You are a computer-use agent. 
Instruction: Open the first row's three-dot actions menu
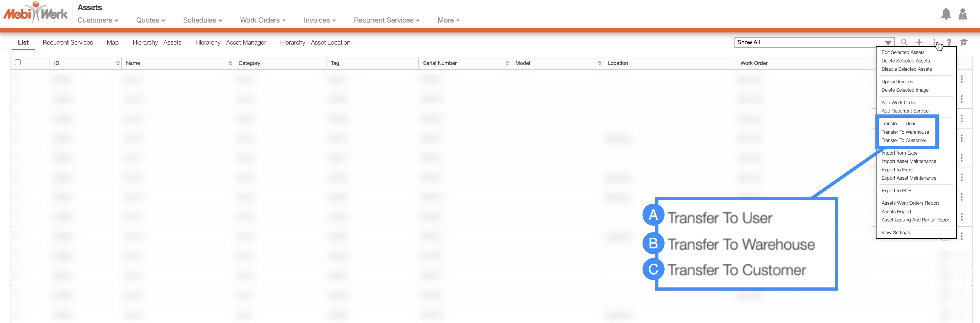tap(961, 80)
